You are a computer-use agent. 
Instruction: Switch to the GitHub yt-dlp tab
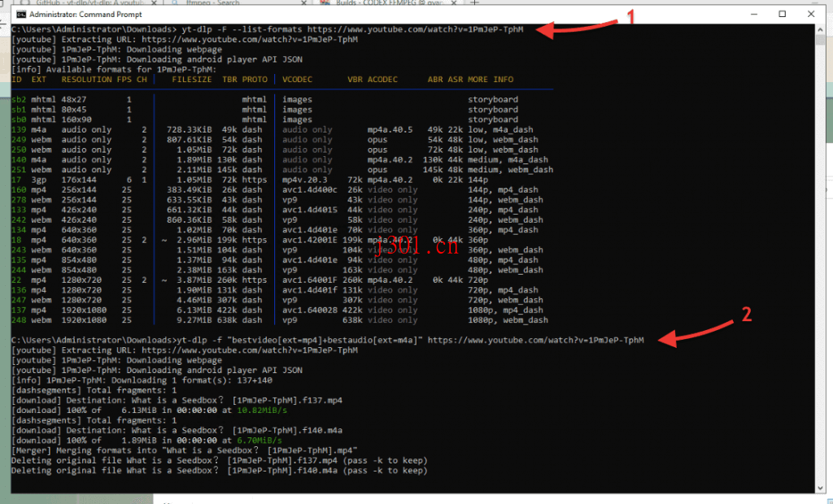(x=89, y=3)
